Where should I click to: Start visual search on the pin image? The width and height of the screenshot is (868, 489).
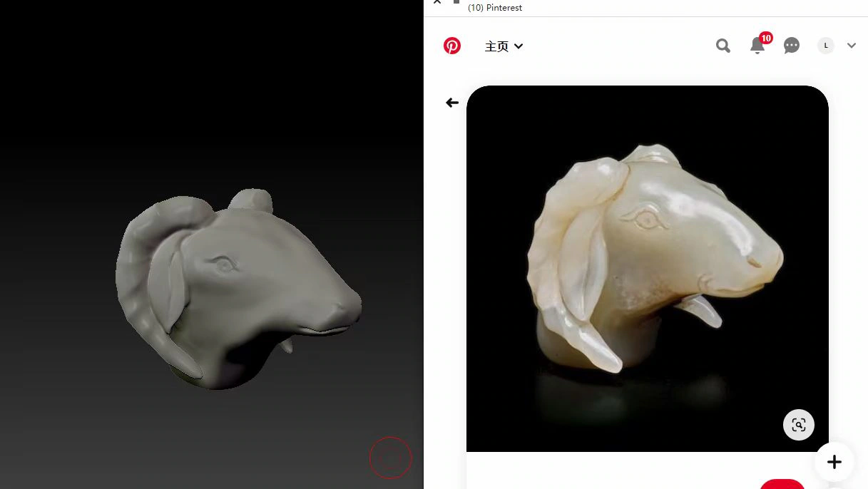pos(799,425)
